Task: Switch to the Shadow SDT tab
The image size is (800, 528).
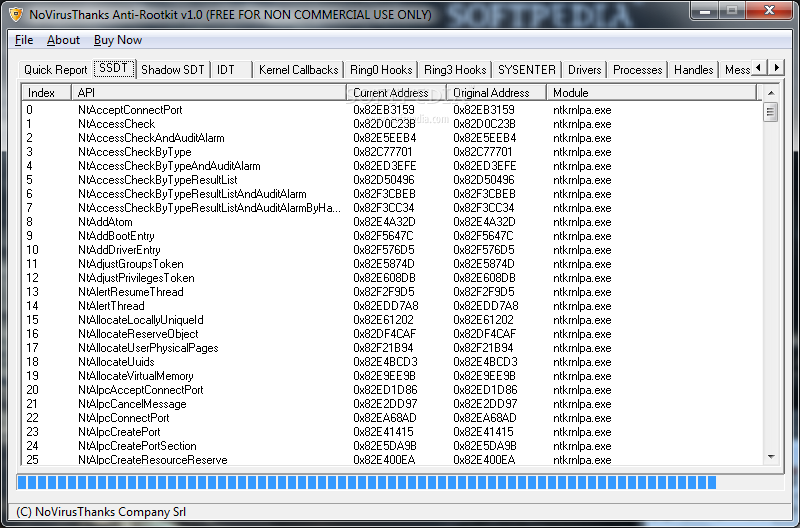Action: pos(172,70)
